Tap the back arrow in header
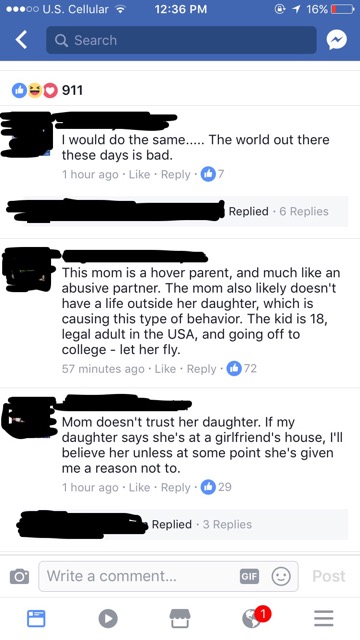The width and height of the screenshot is (360, 640). [21, 40]
